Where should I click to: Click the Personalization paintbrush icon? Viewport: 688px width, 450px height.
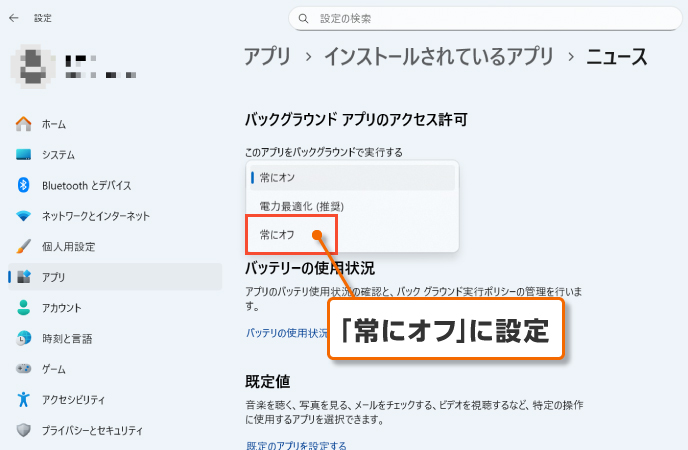click(x=24, y=246)
